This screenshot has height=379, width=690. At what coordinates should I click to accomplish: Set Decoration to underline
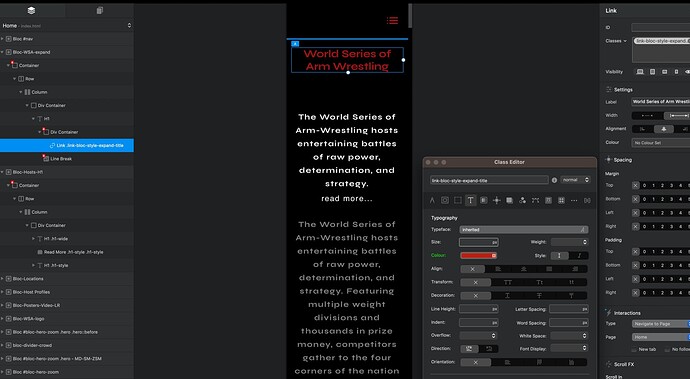(x=507, y=295)
